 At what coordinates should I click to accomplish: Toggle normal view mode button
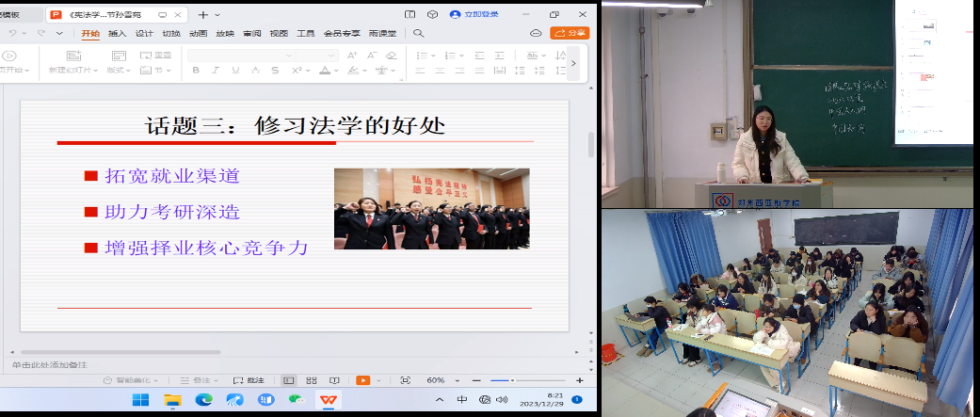tap(288, 380)
